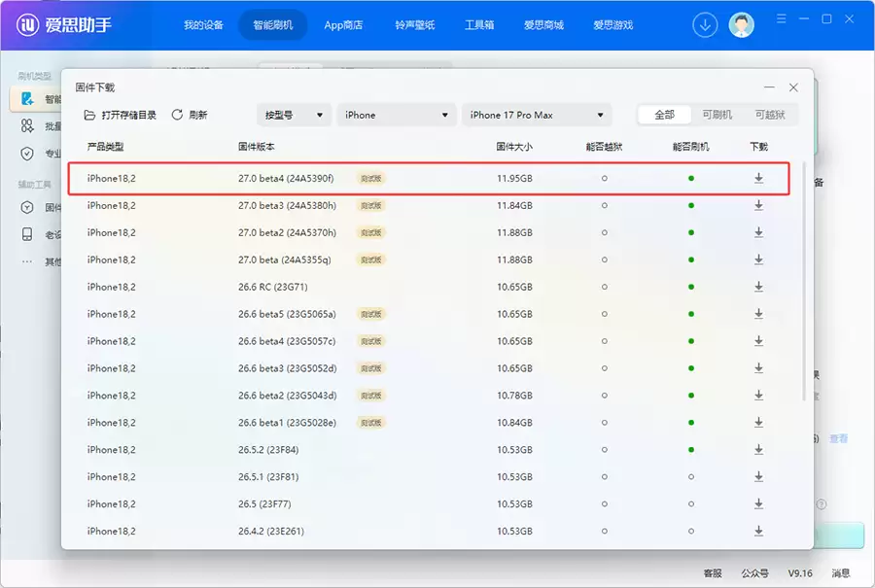Download firmware 27.0 beta4 (24A5390f)

[758, 178]
